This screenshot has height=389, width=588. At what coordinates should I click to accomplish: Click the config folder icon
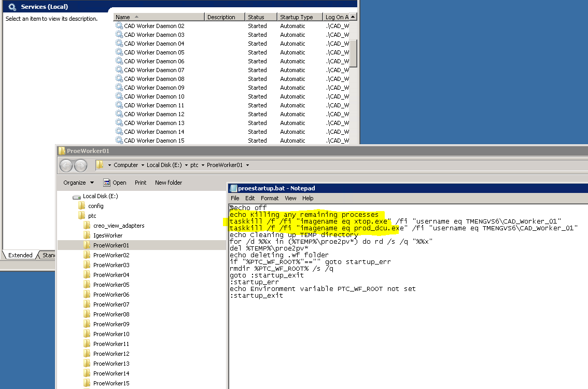(x=81, y=205)
